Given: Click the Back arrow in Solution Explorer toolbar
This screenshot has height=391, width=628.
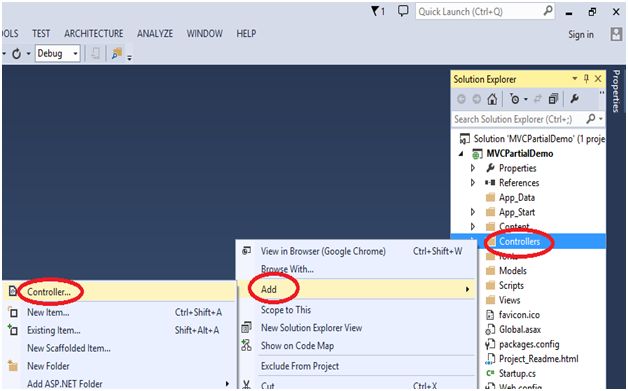Looking at the screenshot, I should coord(461,99).
